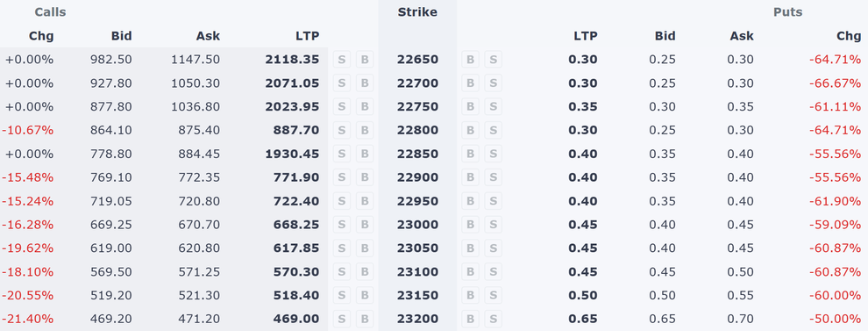
Task: Buy the 23150 put option
Action: (471, 295)
